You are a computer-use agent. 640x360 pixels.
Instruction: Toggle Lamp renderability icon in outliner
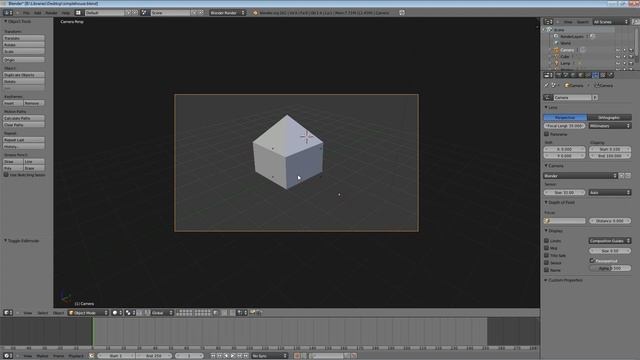[x=631, y=63]
